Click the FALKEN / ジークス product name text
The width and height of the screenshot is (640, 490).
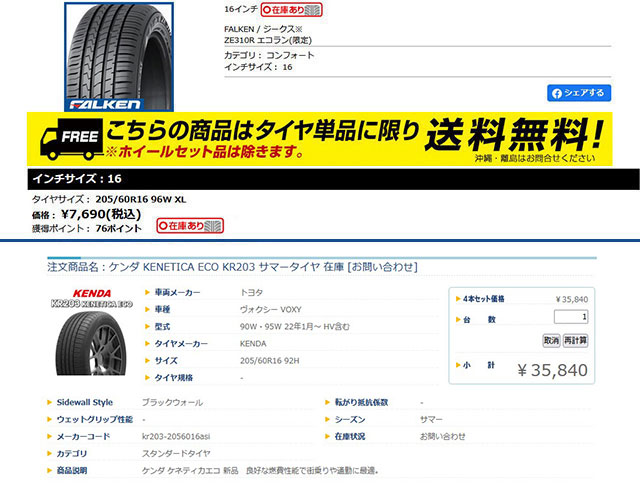pyautogui.click(x=268, y=35)
